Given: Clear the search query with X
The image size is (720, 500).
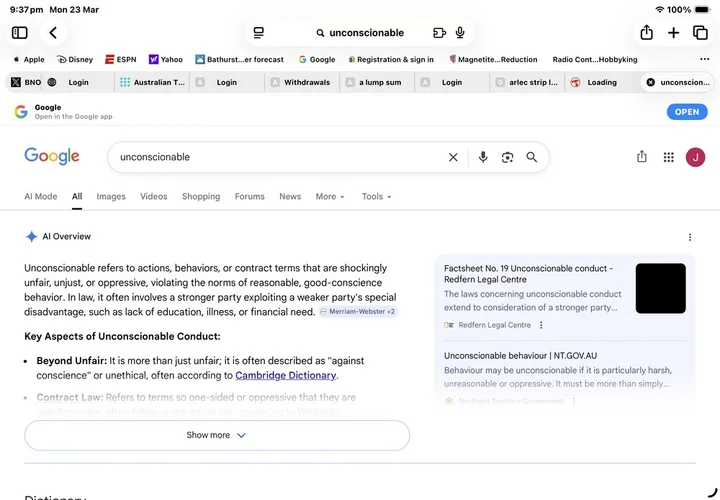Looking at the screenshot, I should 453,157.
